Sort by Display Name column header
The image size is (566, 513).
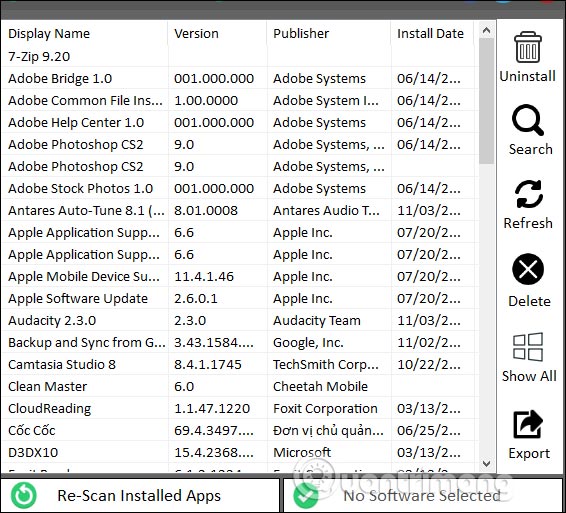coord(85,34)
